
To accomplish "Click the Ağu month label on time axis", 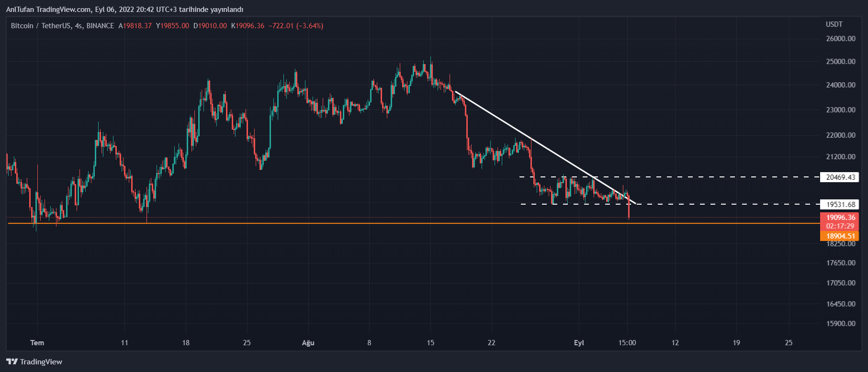I will [x=308, y=343].
